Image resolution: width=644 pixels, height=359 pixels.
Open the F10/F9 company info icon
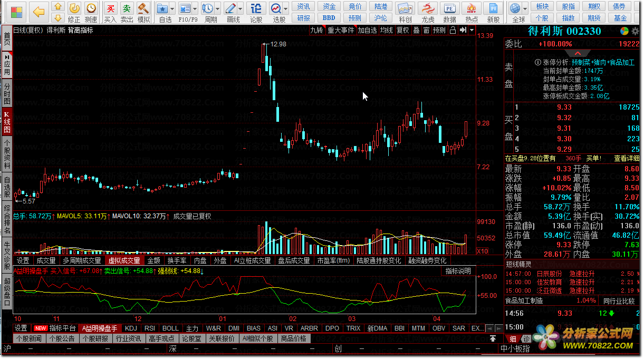[x=185, y=8]
